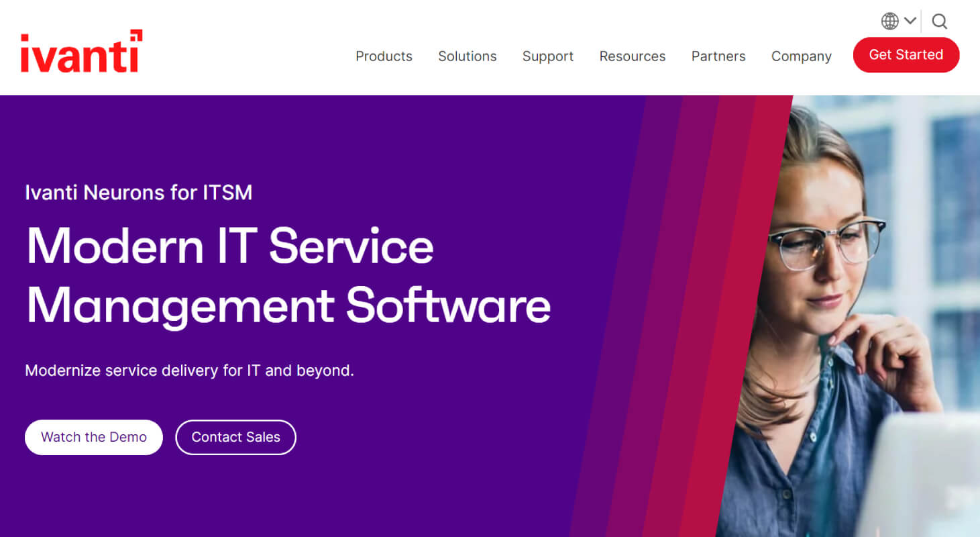
Task: Open the search magnifier icon
Action: click(940, 21)
